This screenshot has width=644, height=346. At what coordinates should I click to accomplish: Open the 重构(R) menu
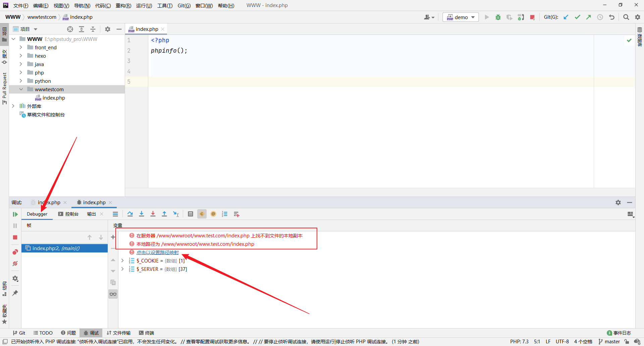click(123, 5)
